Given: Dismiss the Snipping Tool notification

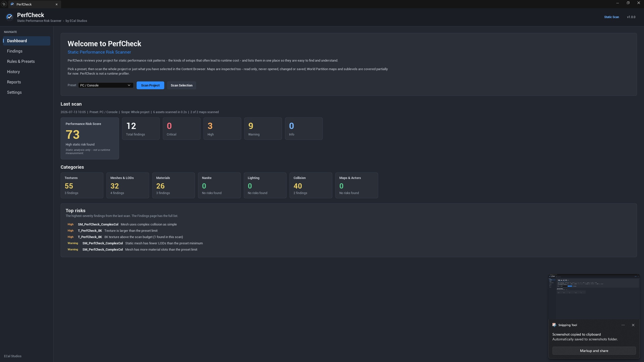Looking at the screenshot, I should pyautogui.click(x=633, y=325).
